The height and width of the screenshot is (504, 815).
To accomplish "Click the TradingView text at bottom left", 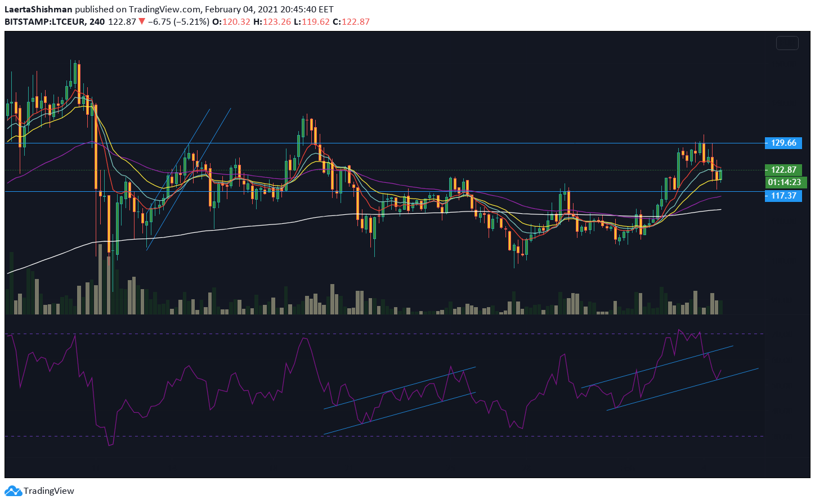I will (x=48, y=491).
